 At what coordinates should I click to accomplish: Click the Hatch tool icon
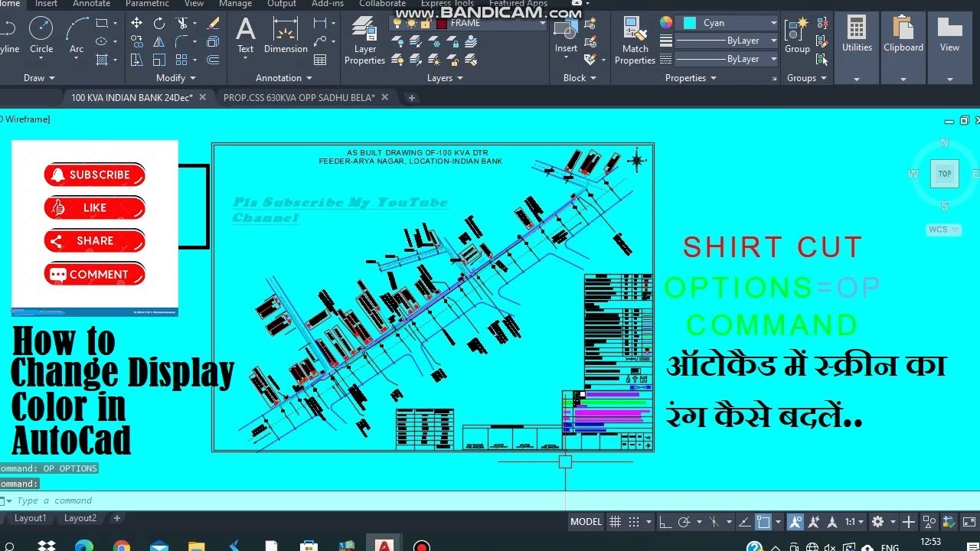pyautogui.click(x=102, y=60)
